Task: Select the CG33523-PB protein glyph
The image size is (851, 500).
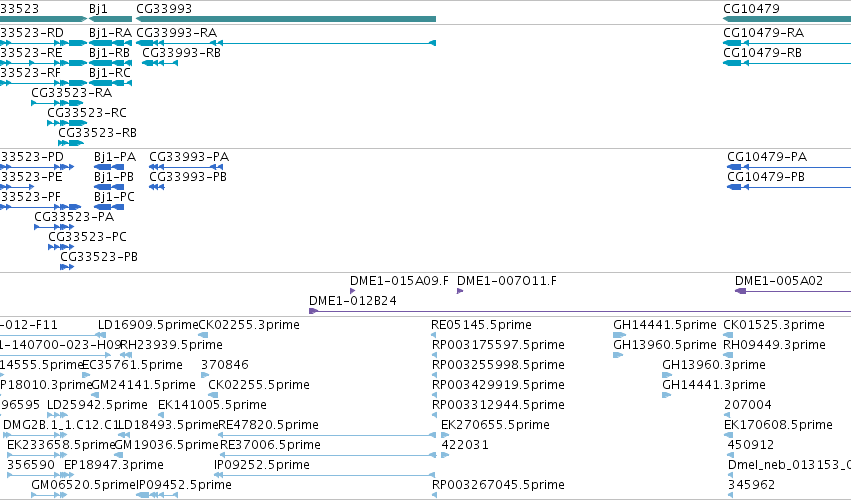Action: coord(67,267)
